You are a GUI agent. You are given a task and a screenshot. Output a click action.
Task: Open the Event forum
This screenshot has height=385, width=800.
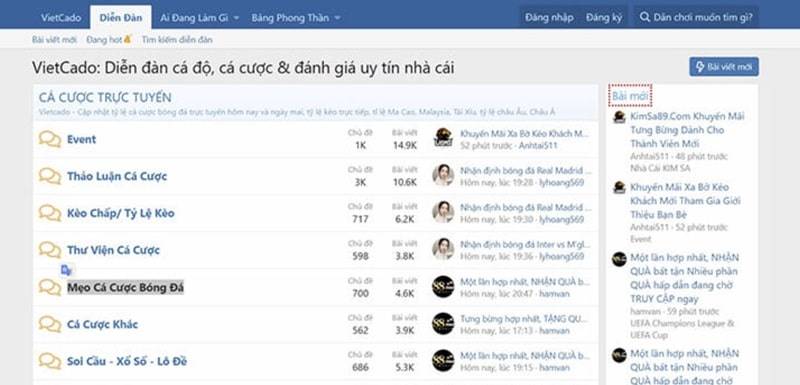coord(81,139)
